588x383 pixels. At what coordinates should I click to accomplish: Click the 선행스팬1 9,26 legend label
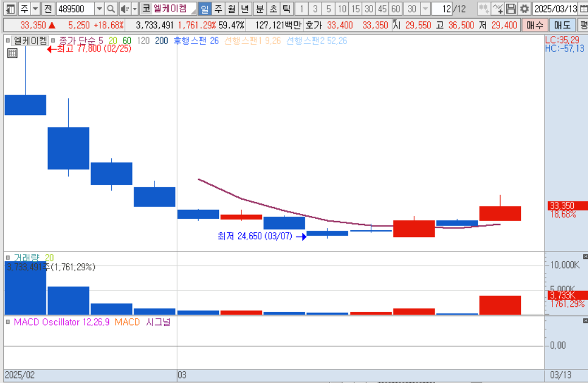click(x=252, y=41)
